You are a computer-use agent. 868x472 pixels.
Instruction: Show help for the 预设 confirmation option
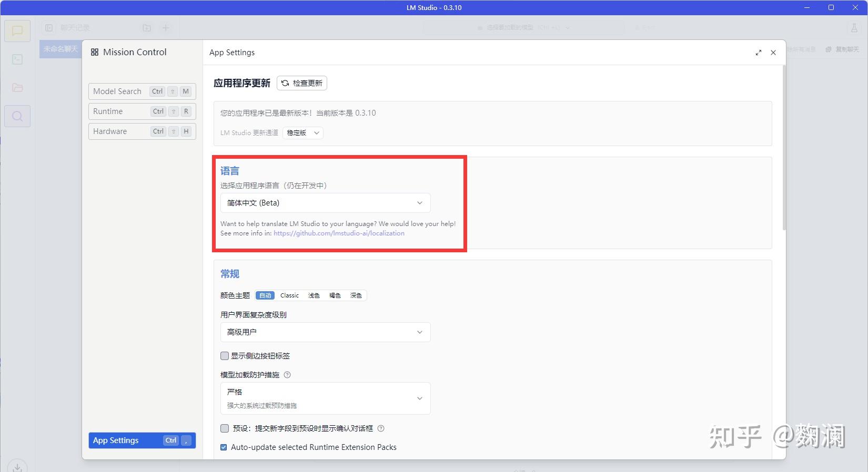pos(381,428)
